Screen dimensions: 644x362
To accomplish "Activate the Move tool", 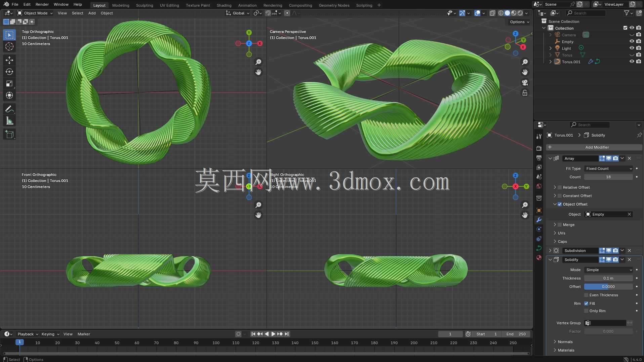I will click(x=9, y=60).
